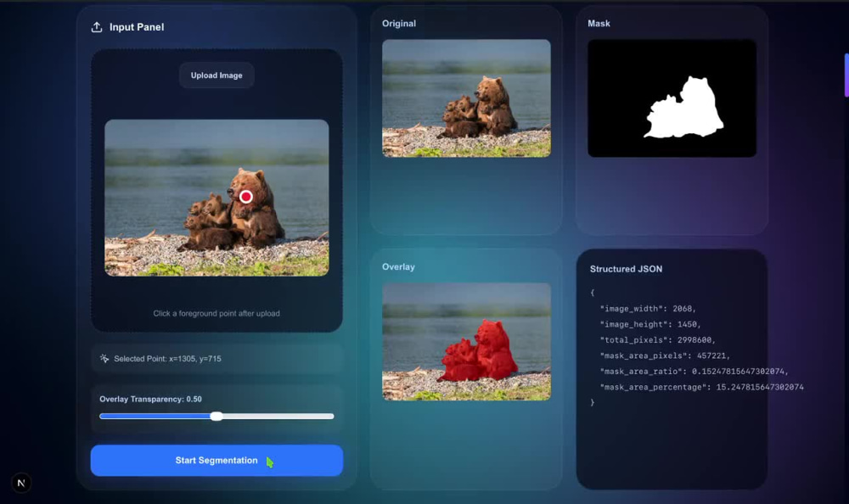This screenshot has width=849, height=504.
Task: Select the "mask_area_pixels": 457221 line
Action: (x=665, y=356)
